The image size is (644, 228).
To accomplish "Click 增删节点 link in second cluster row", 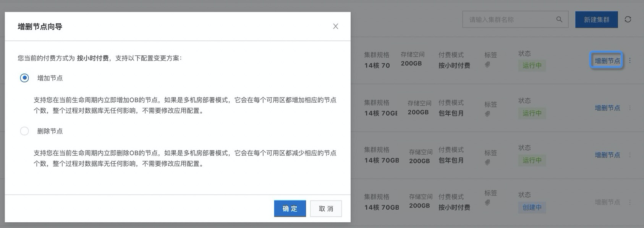I will [607, 108].
